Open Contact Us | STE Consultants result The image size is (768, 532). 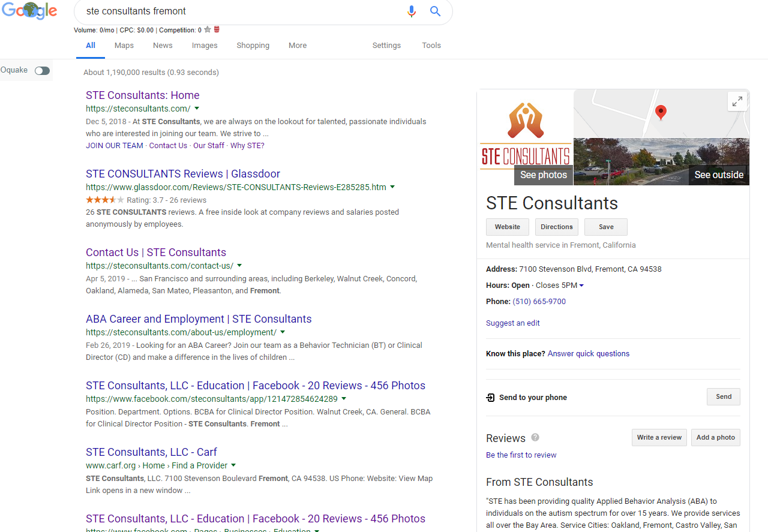pyautogui.click(x=156, y=253)
